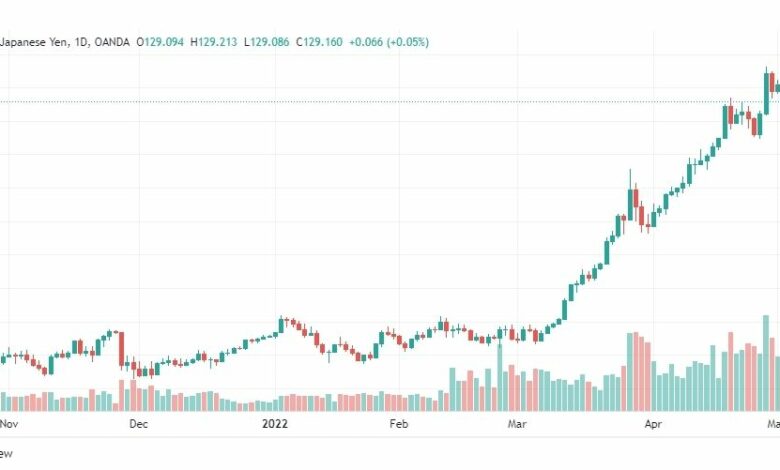This screenshot has height=470, width=780.
Task: Click the green peak candle above 2022 label
Action: pos(281,325)
